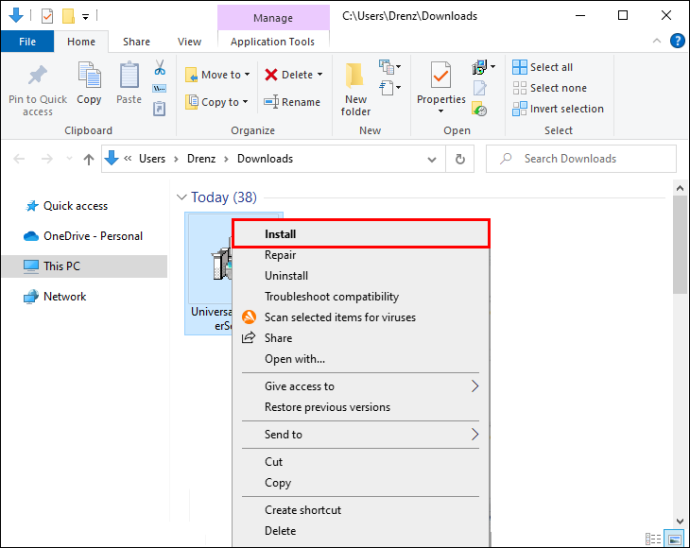Expand Send to submenu
This screenshot has width=690, height=548.
(360, 434)
